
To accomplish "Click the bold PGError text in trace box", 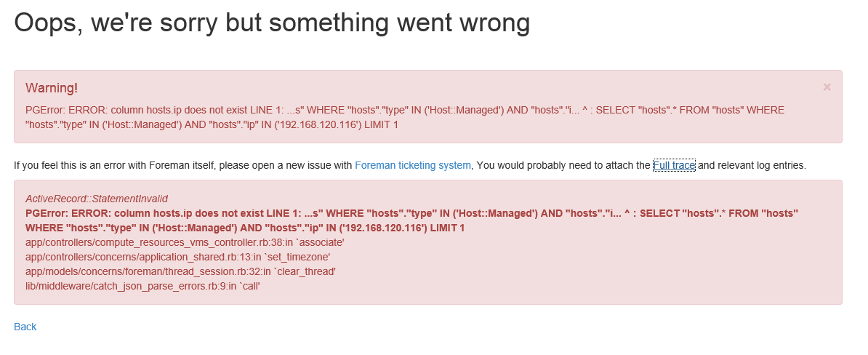I will click(412, 220).
